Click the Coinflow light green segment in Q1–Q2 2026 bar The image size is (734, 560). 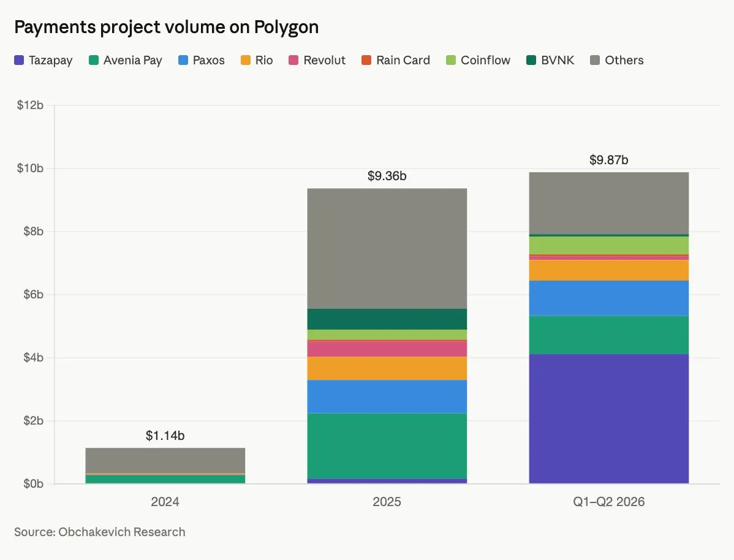click(x=609, y=245)
